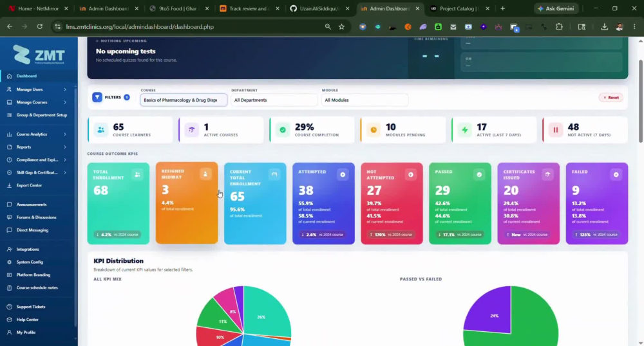Click the Passed card check icon
The height and width of the screenshot is (346, 644).
click(x=479, y=175)
